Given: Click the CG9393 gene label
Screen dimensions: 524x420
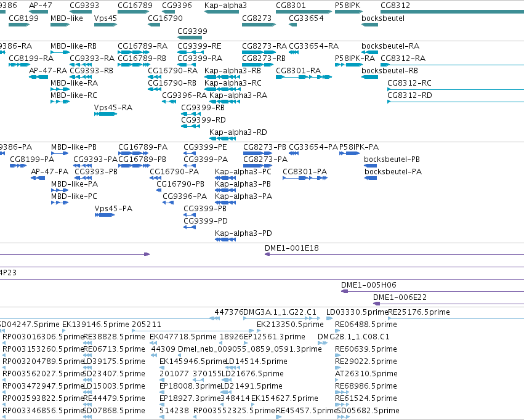Looking at the screenshot, I should click(84, 6).
